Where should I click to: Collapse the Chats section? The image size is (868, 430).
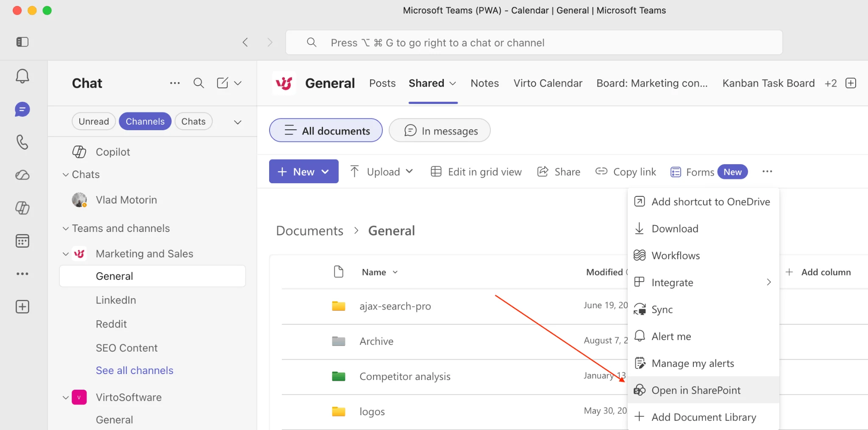[66, 175]
